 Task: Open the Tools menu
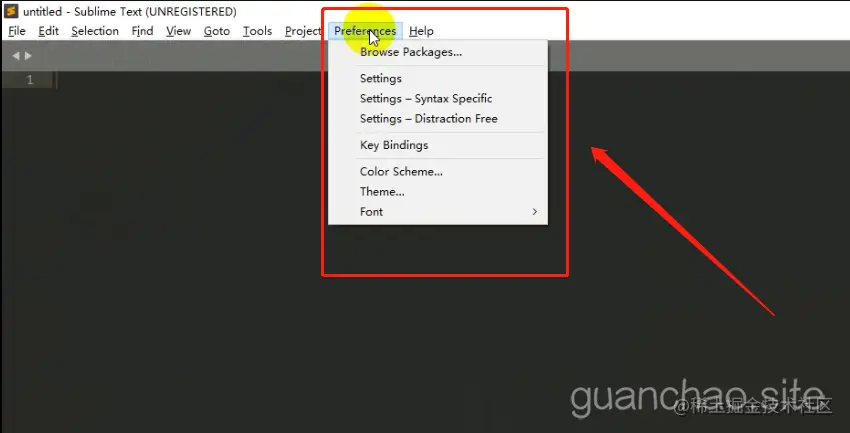[257, 31]
